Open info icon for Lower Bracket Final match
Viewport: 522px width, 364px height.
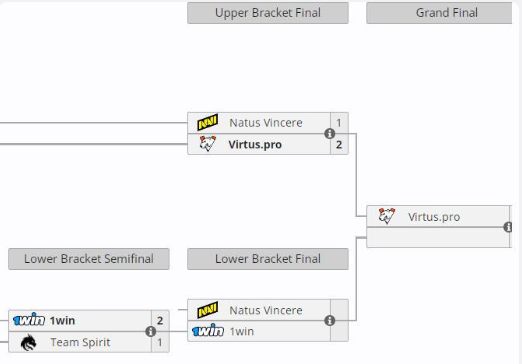(329, 321)
